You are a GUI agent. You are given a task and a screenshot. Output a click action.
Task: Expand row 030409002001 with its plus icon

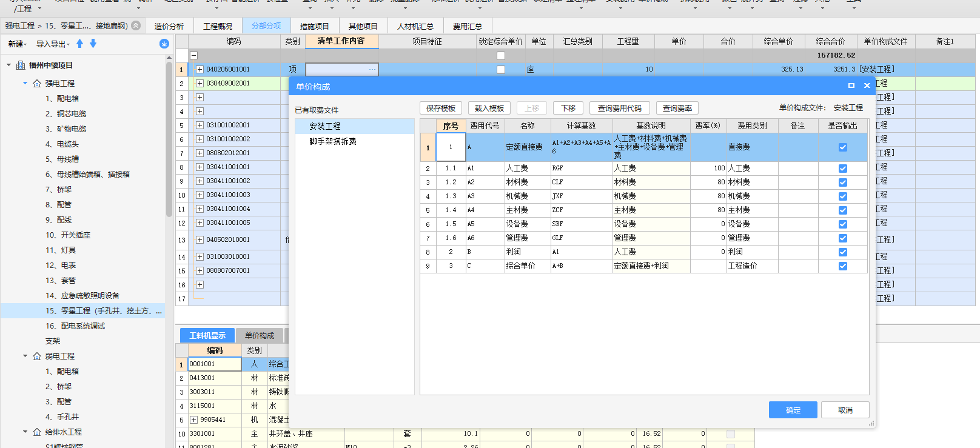[x=200, y=84]
